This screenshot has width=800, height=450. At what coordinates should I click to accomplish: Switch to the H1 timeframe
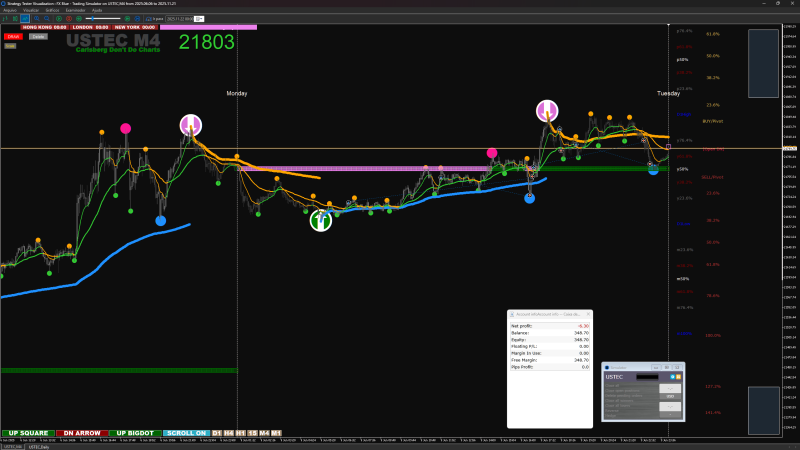point(241,433)
